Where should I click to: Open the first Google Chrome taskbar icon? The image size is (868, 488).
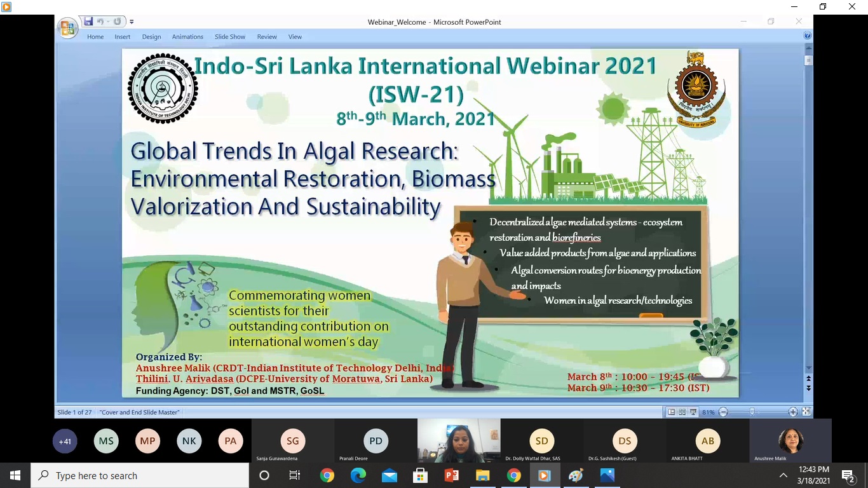(x=327, y=475)
